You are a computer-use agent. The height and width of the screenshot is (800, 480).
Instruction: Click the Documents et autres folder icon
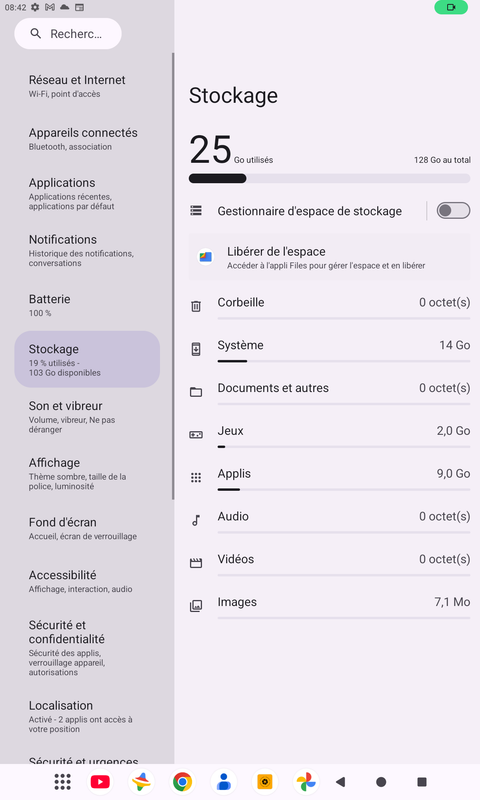(196, 392)
